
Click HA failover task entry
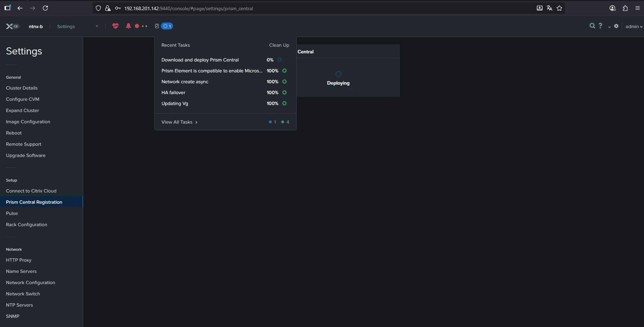coord(173,92)
